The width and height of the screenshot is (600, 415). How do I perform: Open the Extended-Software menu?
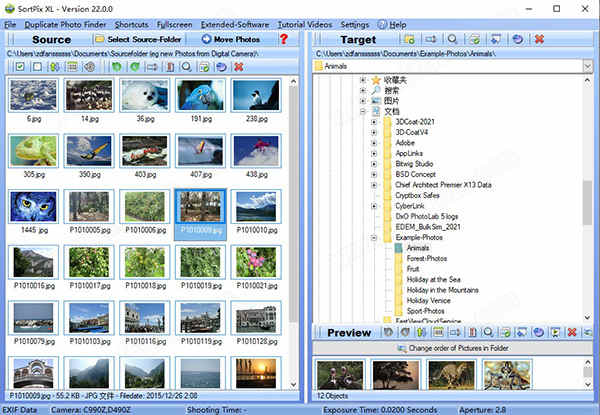click(235, 25)
